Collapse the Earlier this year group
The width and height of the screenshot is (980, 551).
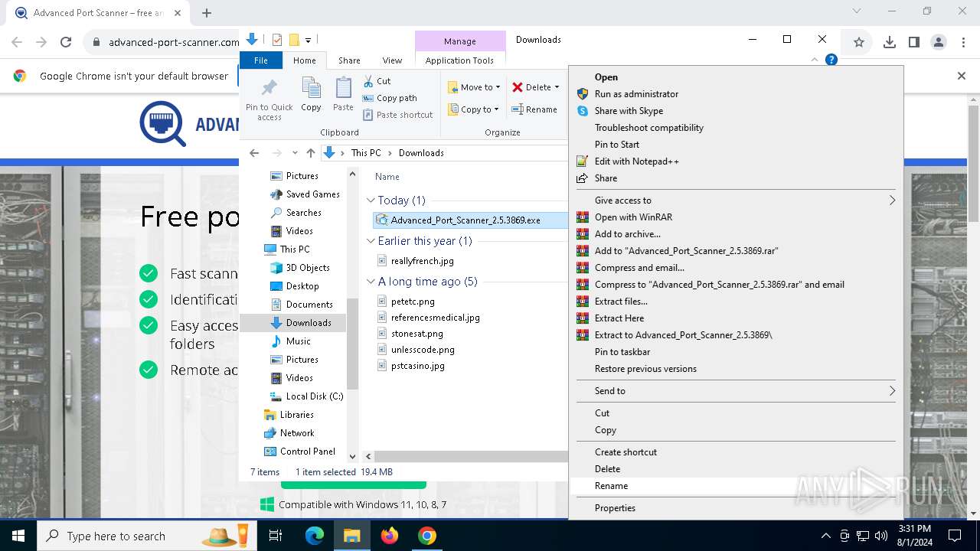pyautogui.click(x=371, y=241)
